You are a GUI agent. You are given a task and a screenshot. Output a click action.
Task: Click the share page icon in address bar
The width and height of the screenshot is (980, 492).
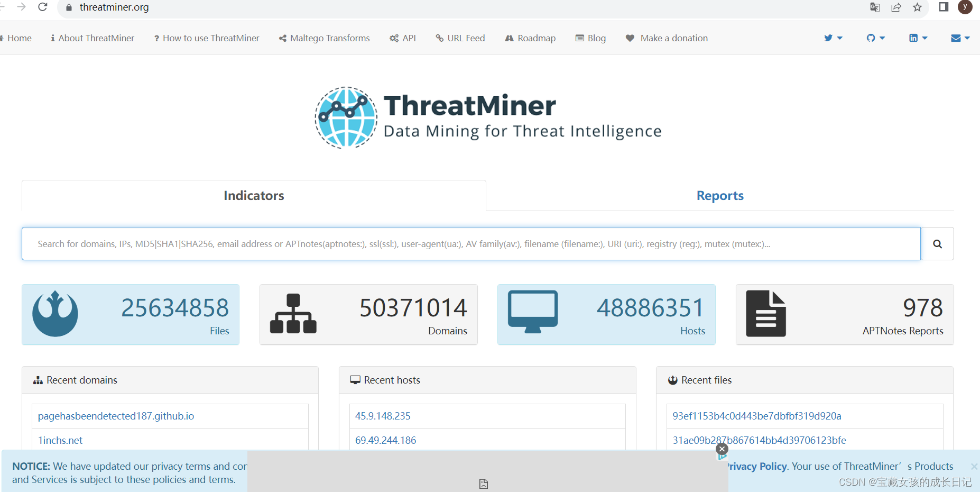coord(896,7)
